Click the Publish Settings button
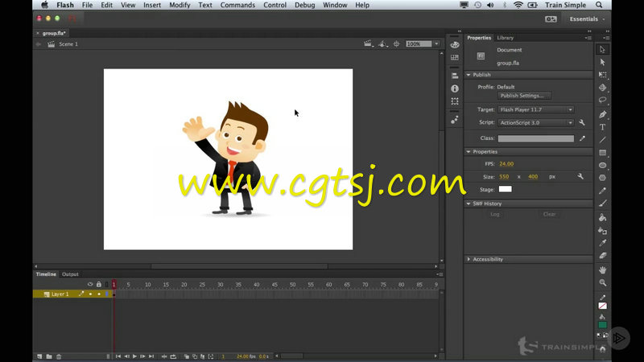This screenshot has height=362, width=644. [524, 96]
